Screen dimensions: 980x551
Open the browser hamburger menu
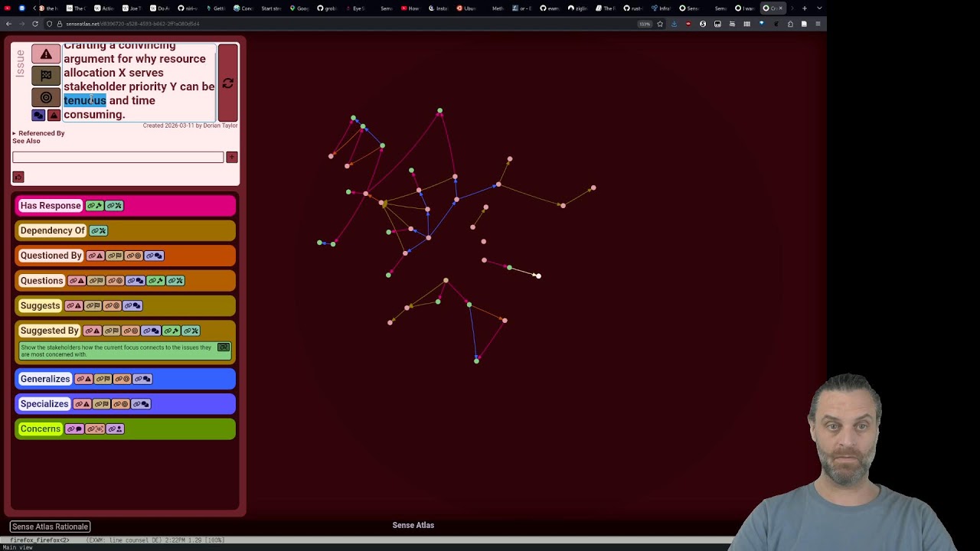click(818, 24)
